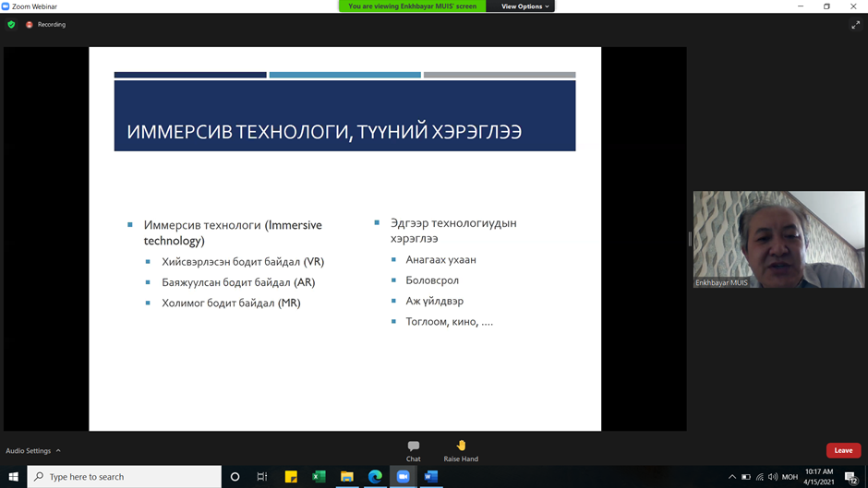
Task: Close the Zoom Webinar window
Action: [853, 6]
